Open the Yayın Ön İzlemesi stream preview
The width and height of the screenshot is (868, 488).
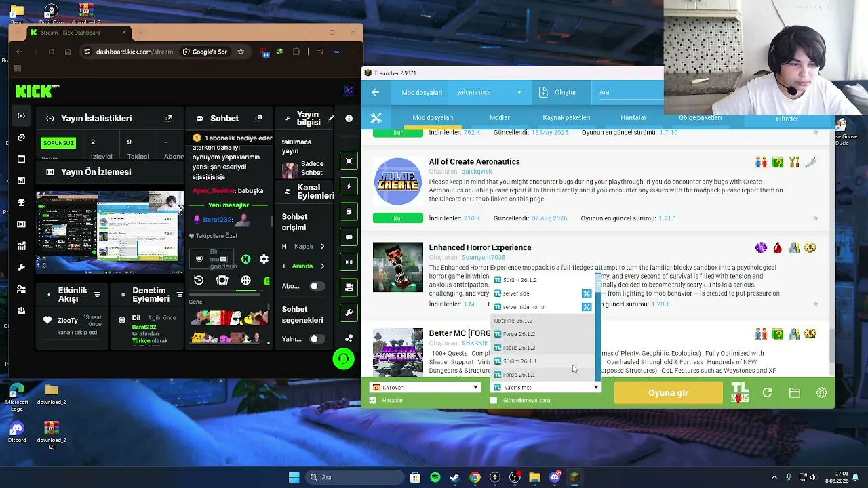pos(110,232)
